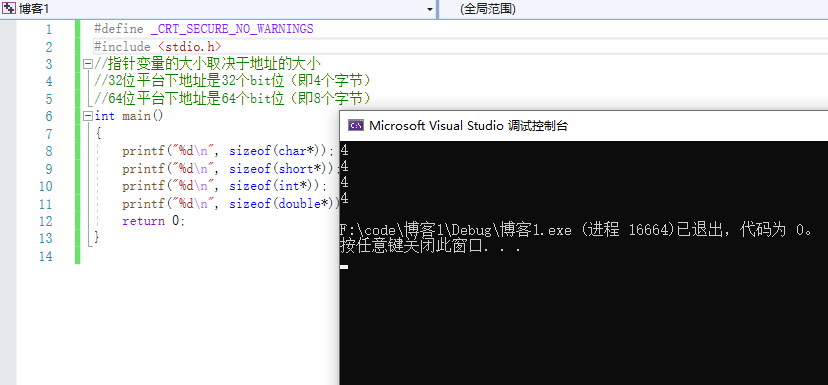Click comment 指针变量的大小取决于地址的大小
Image resolution: width=828 pixels, height=385 pixels.
click(x=207, y=64)
